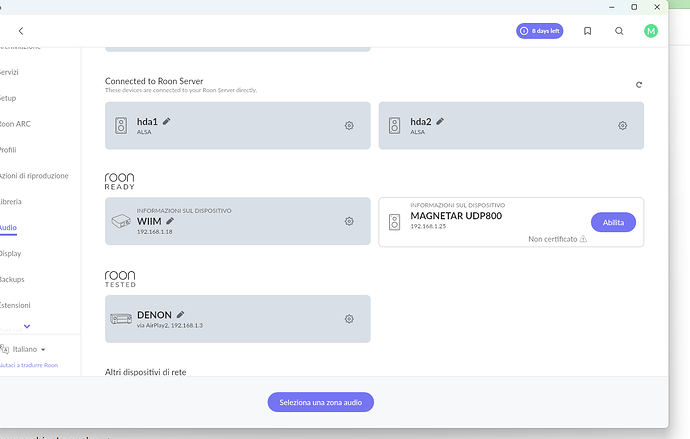
Task: Rename hda1 using the pencil icon
Action: coord(168,120)
